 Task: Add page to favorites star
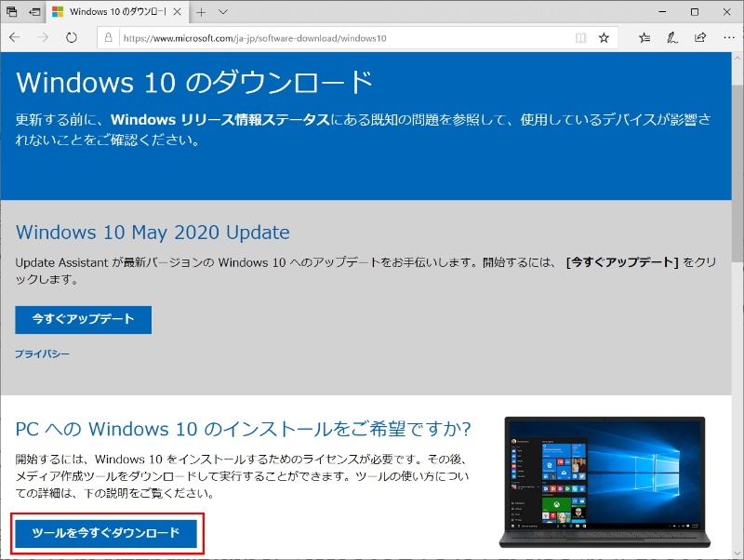click(604, 38)
